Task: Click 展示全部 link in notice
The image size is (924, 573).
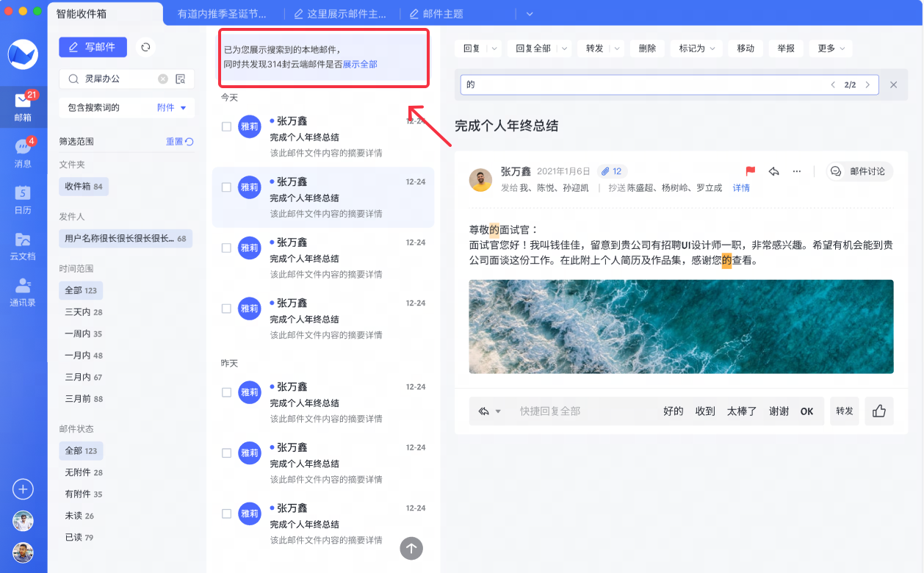Action: [360, 65]
